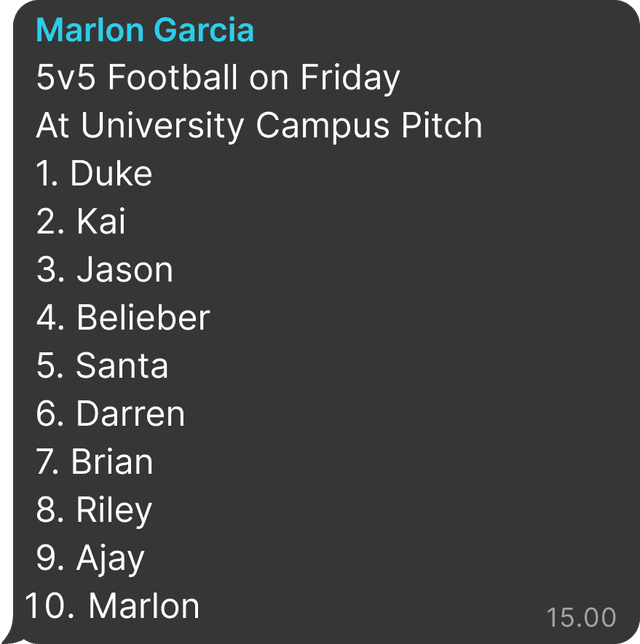Click the 15.00 message timestamp
This screenshot has height=644, width=640.
581,617
